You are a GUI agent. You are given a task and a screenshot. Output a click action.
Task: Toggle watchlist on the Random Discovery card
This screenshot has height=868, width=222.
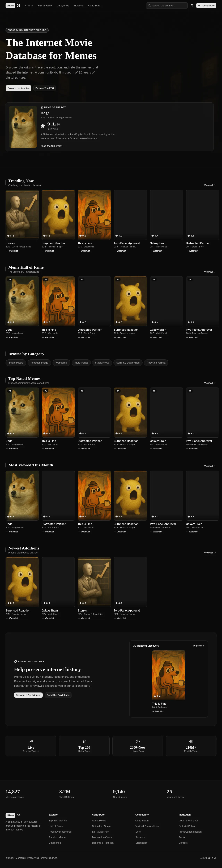[x=158, y=711]
